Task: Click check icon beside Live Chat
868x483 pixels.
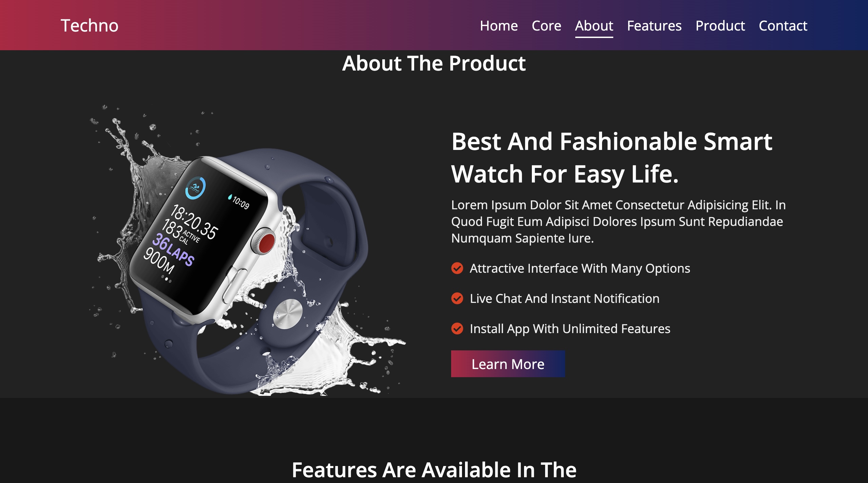Action: pos(457,298)
